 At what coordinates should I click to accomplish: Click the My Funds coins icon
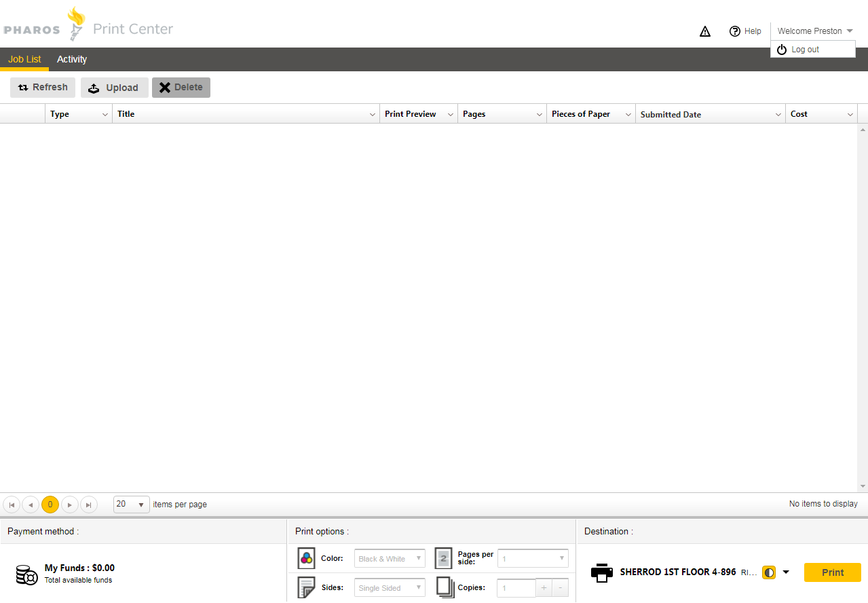pyautogui.click(x=27, y=574)
